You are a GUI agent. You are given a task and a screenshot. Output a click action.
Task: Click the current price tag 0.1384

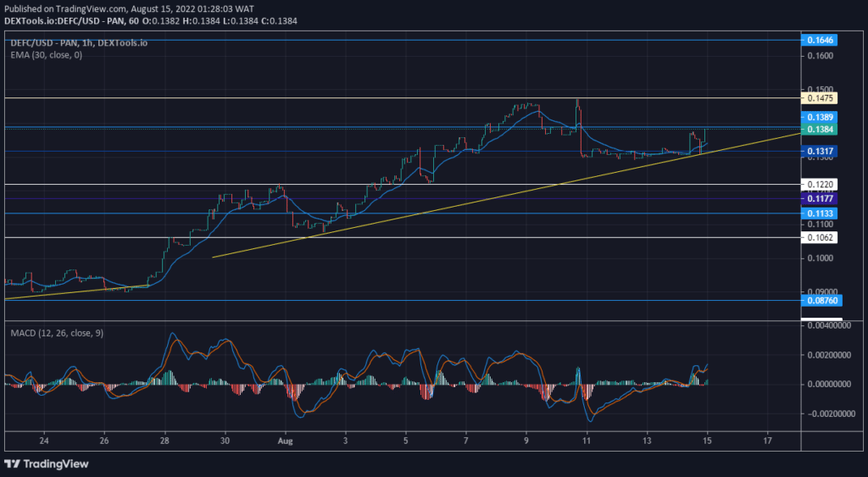coord(820,130)
